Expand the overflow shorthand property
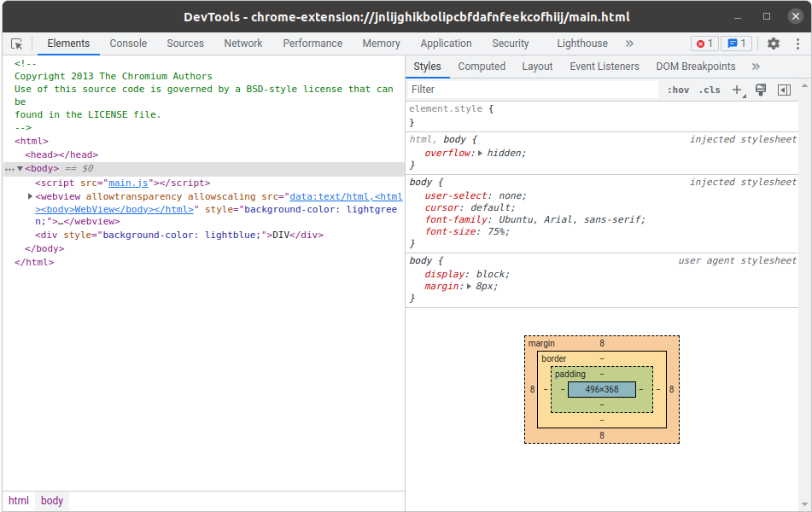Image resolution: width=812 pixels, height=512 pixels. [x=481, y=154]
